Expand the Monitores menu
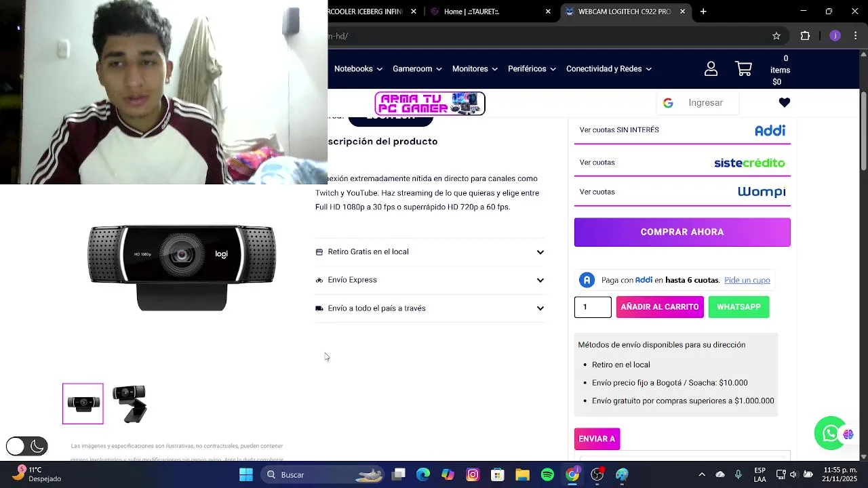 coord(475,68)
